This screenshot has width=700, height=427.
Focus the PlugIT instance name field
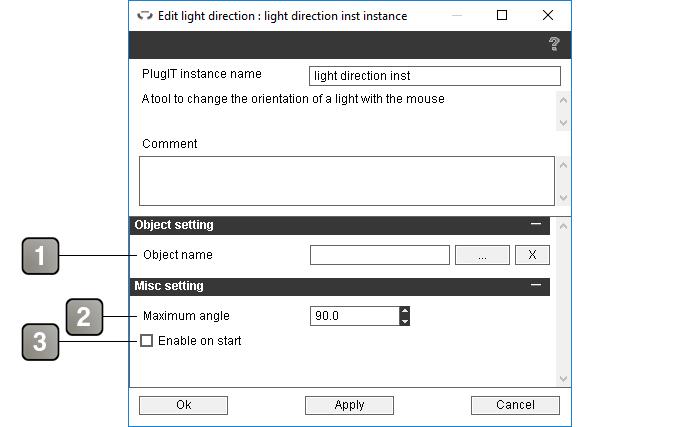click(x=435, y=76)
